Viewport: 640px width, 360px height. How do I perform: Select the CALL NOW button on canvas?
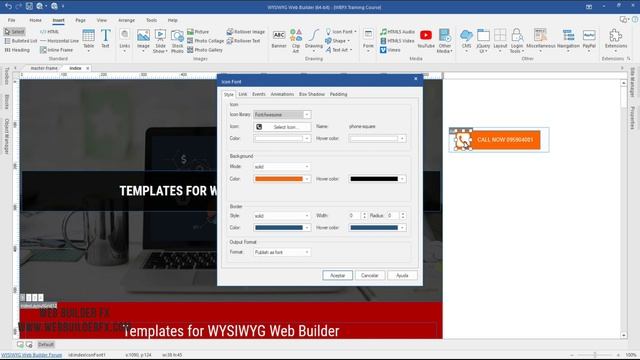(505, 140)
